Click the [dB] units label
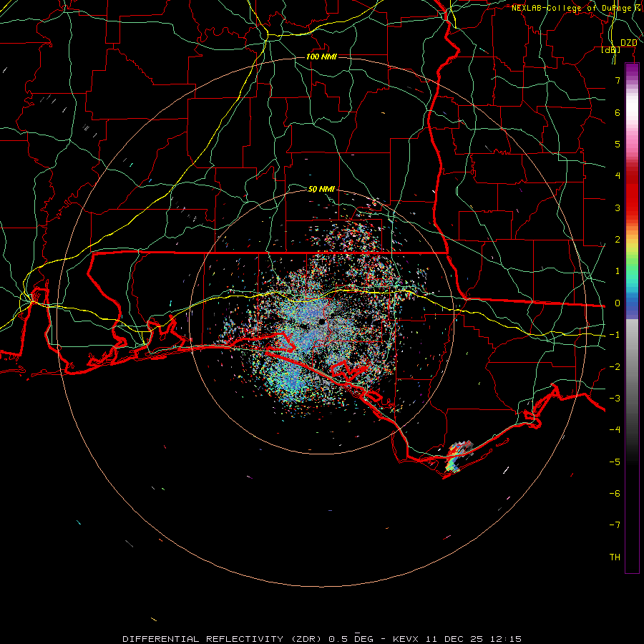Screen dimensions: 644x644 (611, 50)
